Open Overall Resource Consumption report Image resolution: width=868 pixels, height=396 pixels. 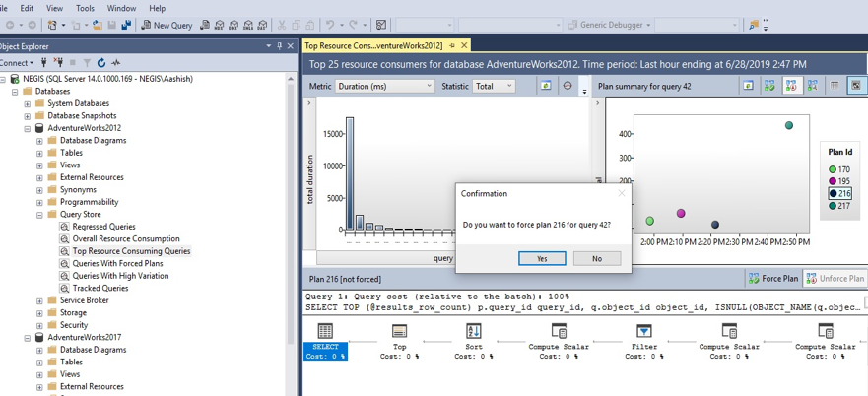point(126,238)
